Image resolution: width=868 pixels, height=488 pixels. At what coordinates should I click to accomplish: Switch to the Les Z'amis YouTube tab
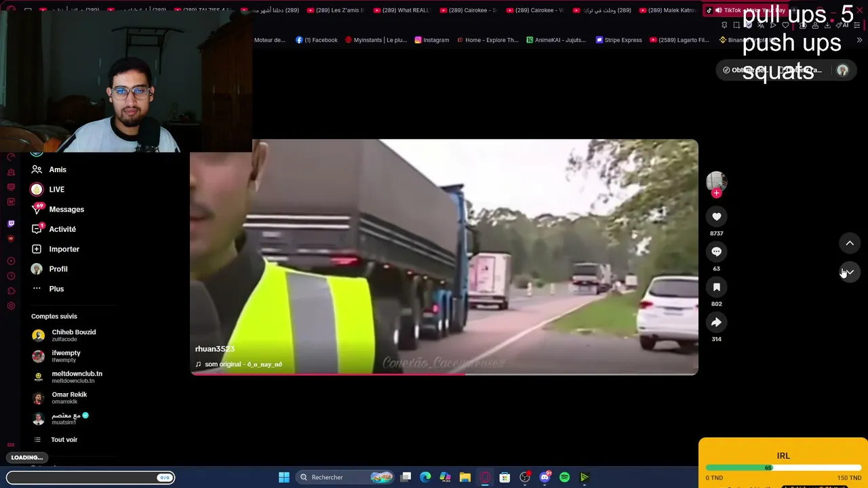click(x=334, y=10)
